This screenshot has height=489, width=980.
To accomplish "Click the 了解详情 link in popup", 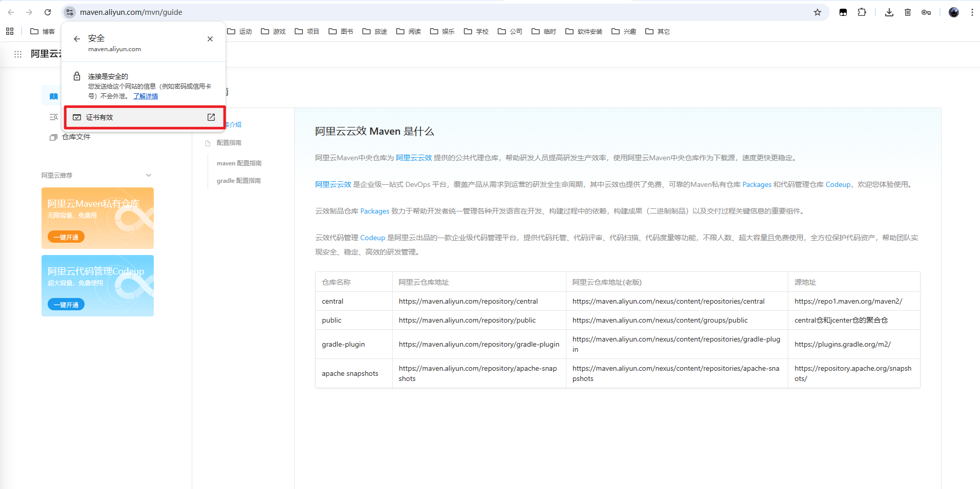I will click(x=146, y=96).
